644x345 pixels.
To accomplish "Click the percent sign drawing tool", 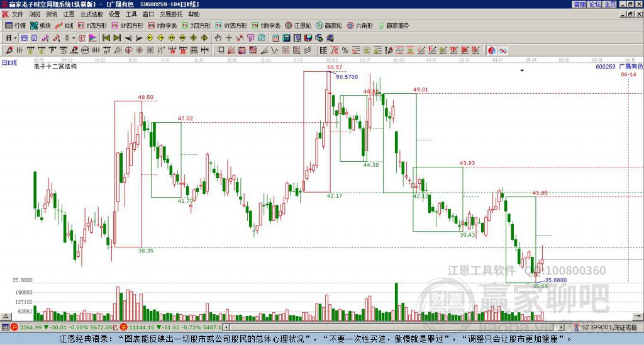I will (345, 50).
